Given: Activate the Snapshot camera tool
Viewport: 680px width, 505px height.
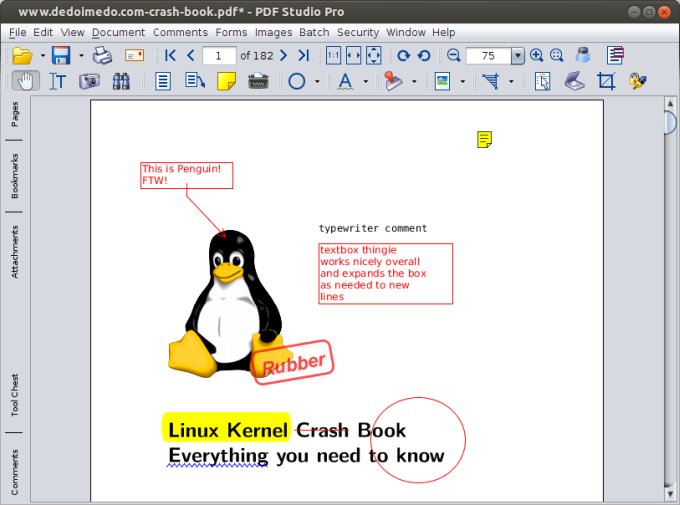Looking at the screenshot, I should click(89, 81).
